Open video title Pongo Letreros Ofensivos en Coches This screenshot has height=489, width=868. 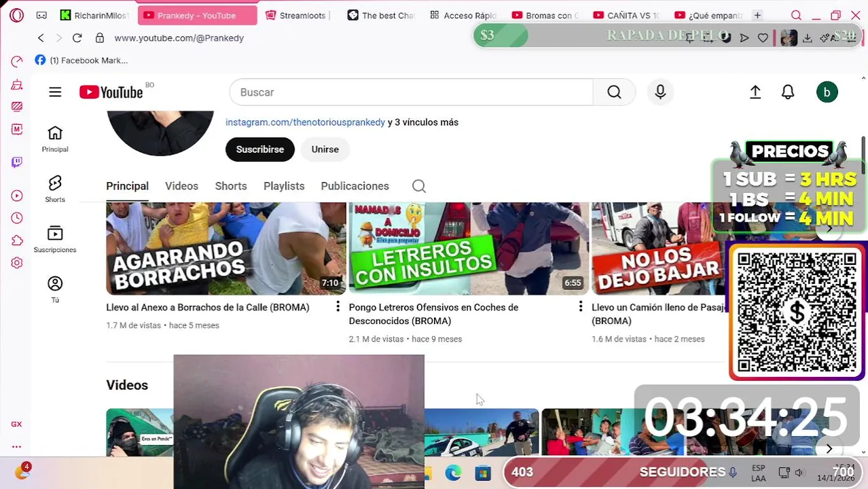point(433,314)
